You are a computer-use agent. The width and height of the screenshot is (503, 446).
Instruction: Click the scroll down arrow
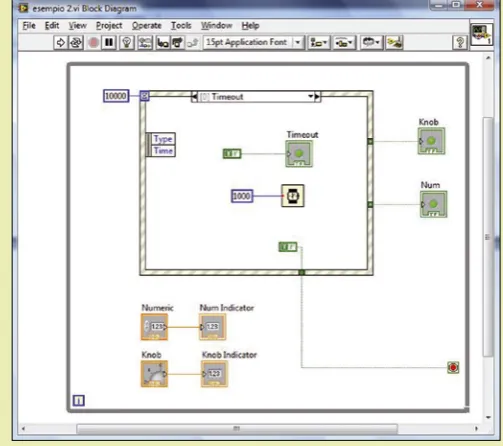click(488, 417)
